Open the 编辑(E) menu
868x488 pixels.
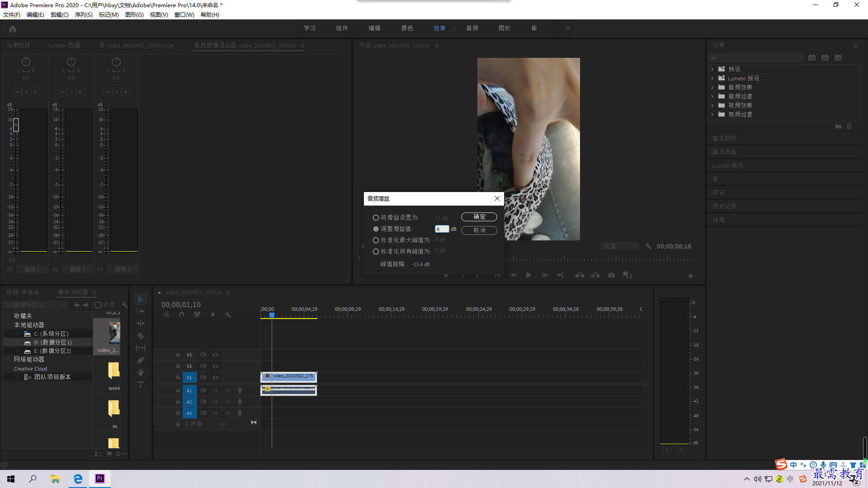pos(35,15)
